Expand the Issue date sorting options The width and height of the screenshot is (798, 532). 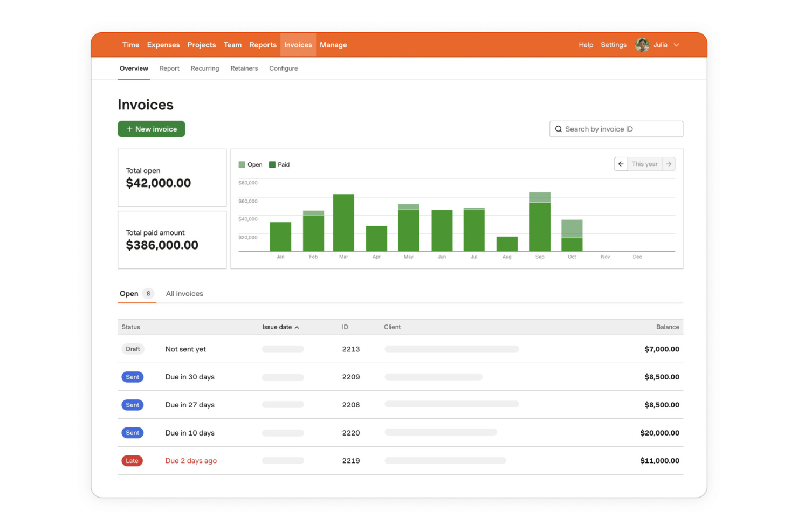tap(278, 327)
